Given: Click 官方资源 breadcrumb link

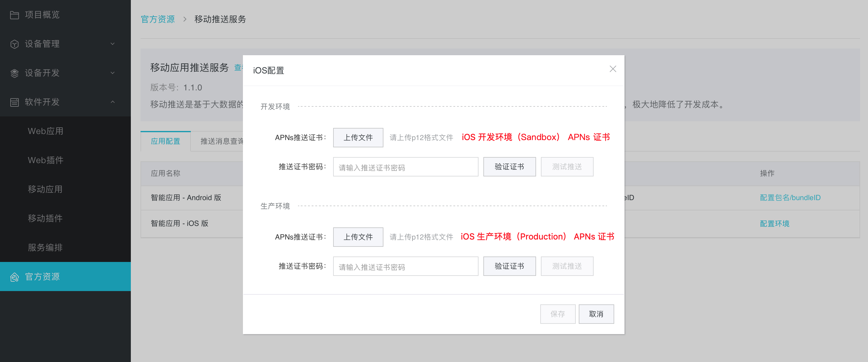Looking at the screenshot, I should tap(158, 19).
